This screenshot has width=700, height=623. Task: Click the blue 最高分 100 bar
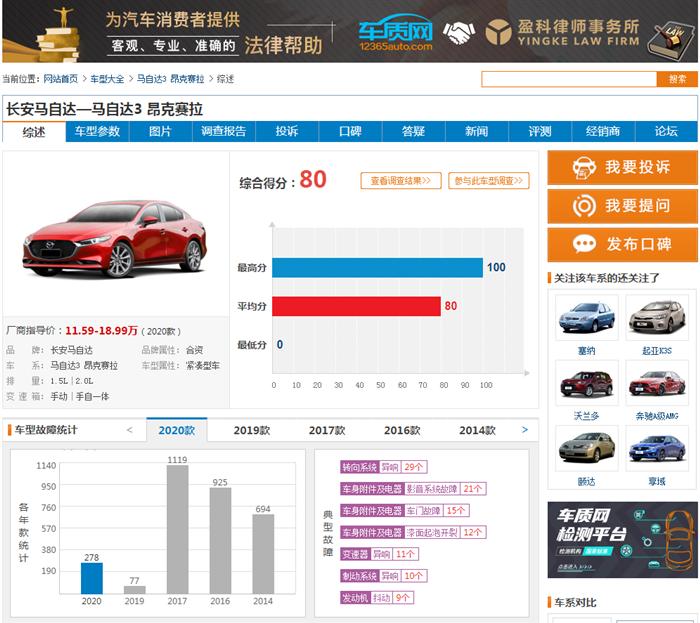pos(378,268)
